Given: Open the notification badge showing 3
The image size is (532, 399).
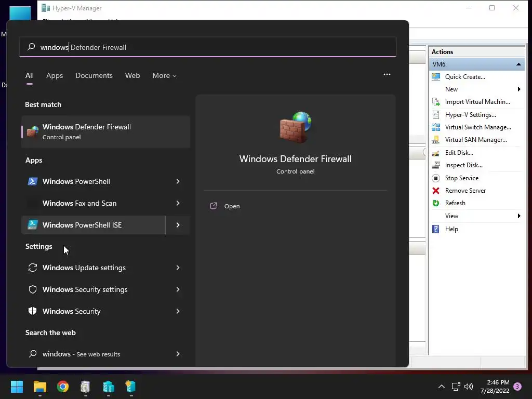Looking at the screenshot, I should point(517,387).
